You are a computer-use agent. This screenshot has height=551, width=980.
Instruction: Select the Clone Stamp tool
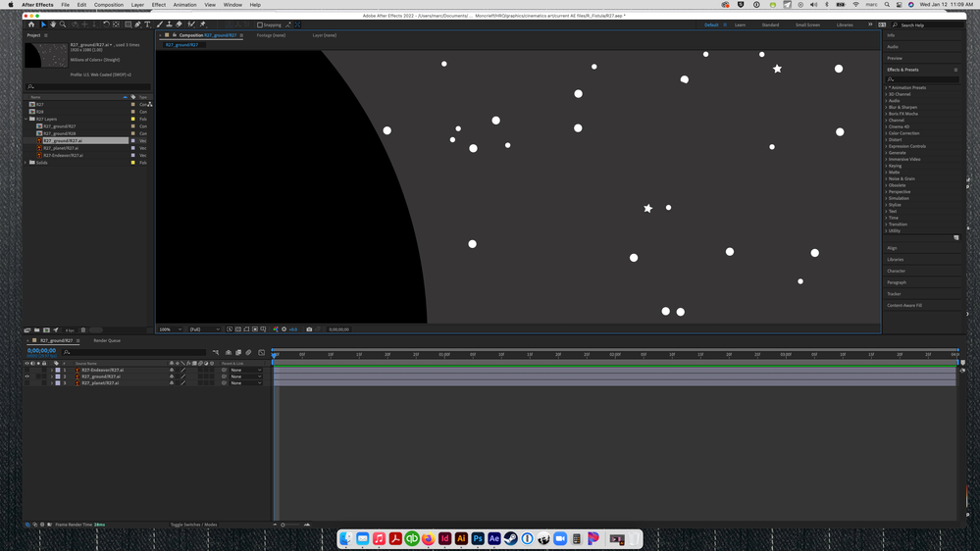[170, 25]
